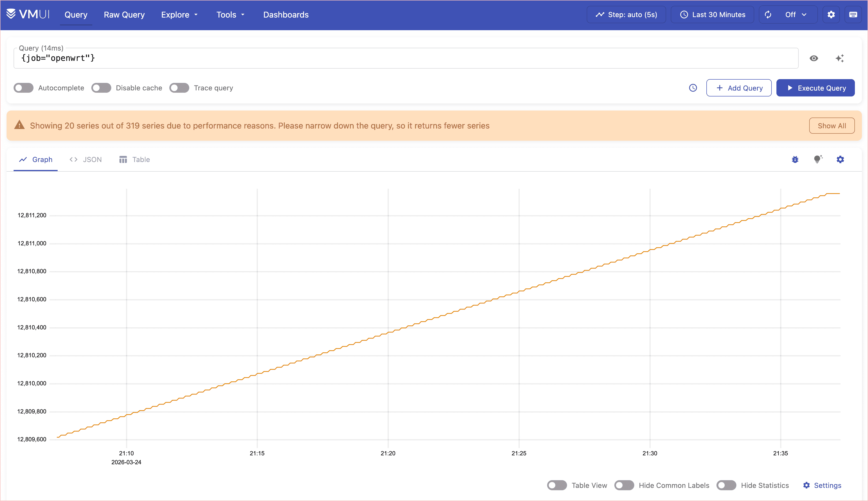Image resolution: width=868 pixels, height=501 pixels.
Task: Click the global settings gear in the header
Action: (x=831, y=15)
